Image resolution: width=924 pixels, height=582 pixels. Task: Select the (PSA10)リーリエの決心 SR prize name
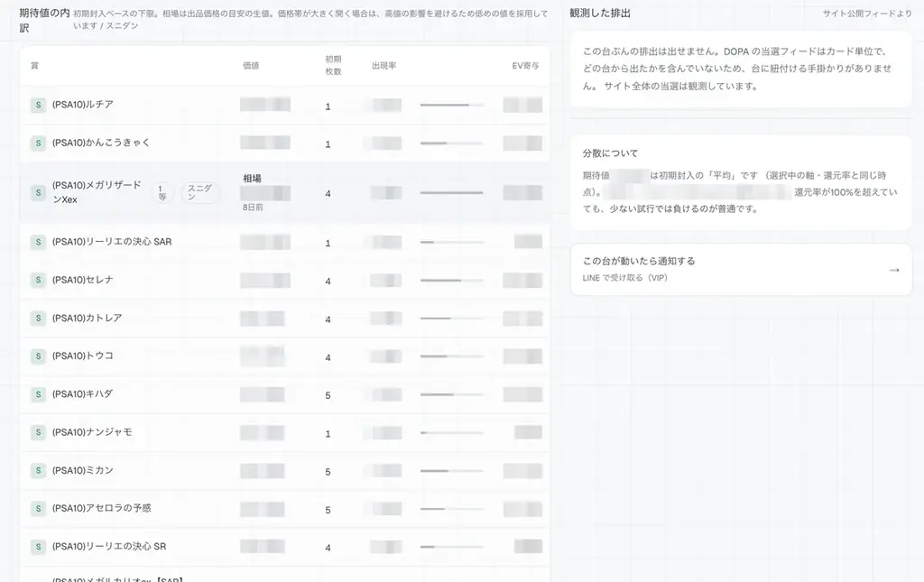(109, 546)
